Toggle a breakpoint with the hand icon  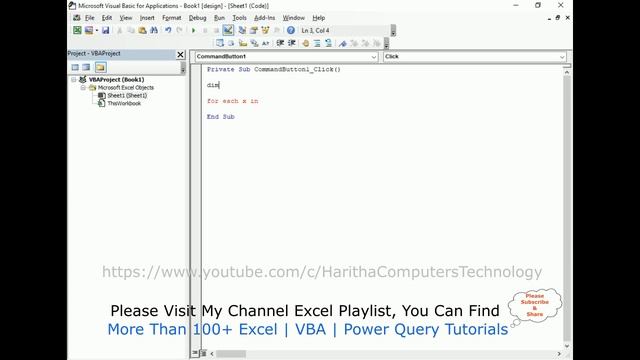pos(305,43)
